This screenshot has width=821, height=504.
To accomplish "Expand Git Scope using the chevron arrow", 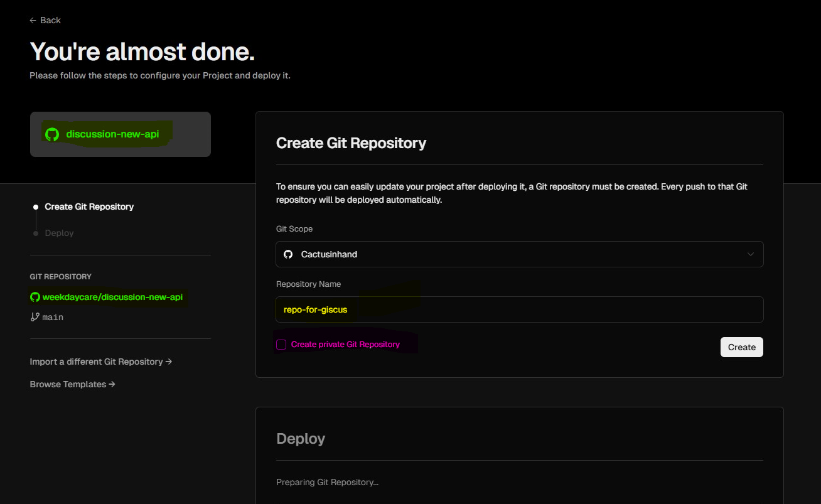I will tap(750, 254).
